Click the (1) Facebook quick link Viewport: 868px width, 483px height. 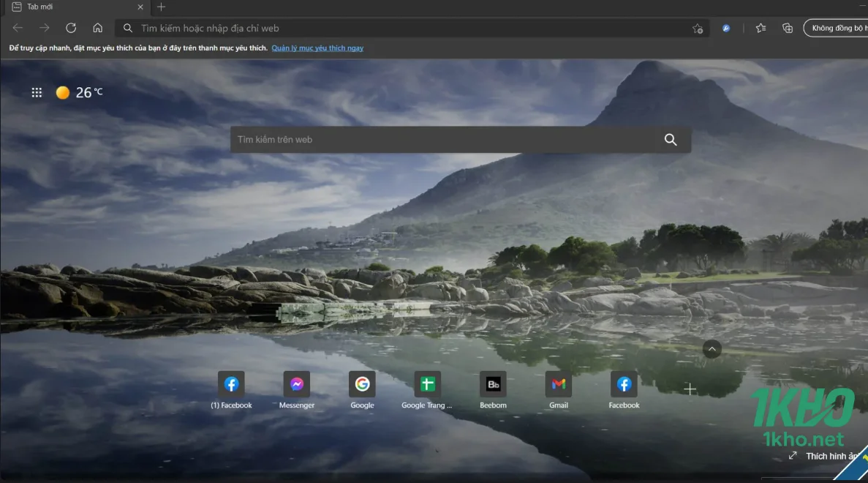pos(231,385)
